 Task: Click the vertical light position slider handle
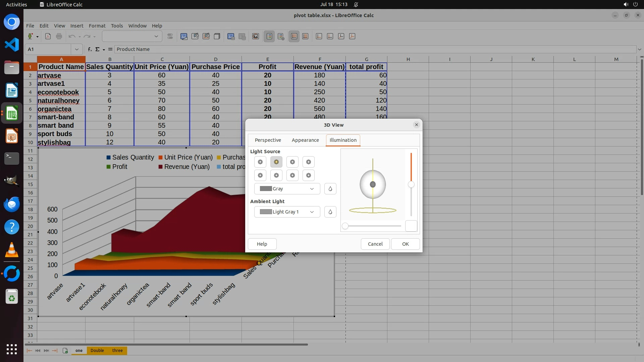click(411, 185)
